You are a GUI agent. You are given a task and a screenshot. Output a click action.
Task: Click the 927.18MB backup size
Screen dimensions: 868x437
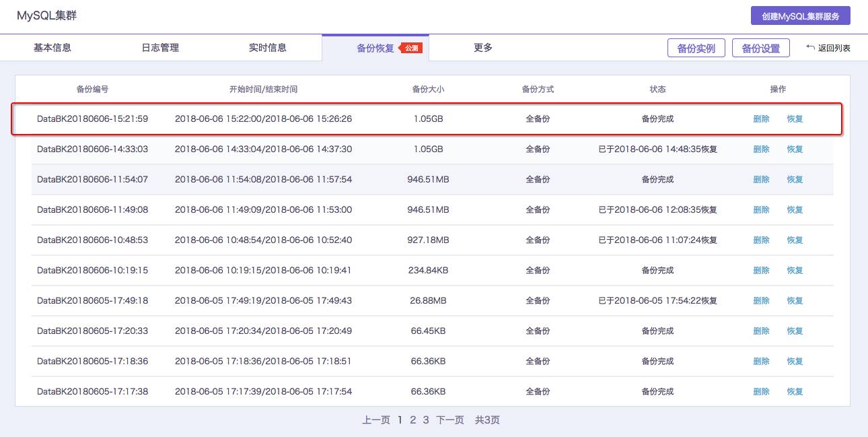click(x=429, y=240)
